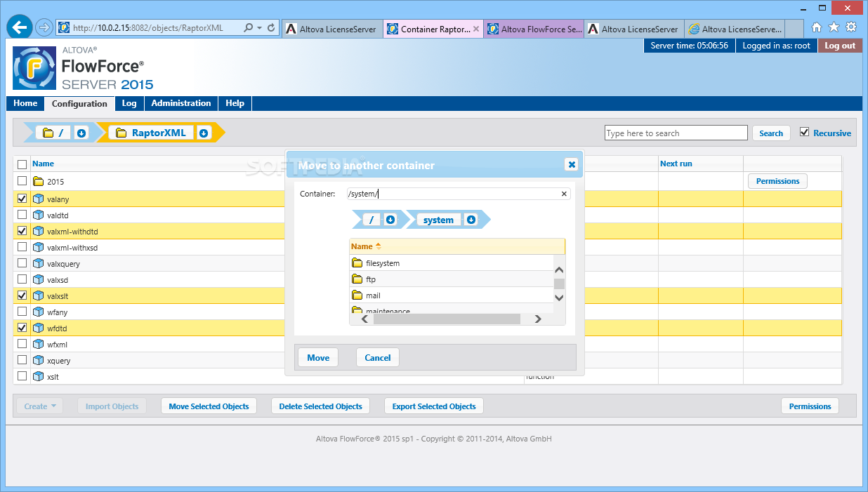This screenshot has height=492, width=868.
Task: Open the Home menu tab
Action: coord(25,103)
